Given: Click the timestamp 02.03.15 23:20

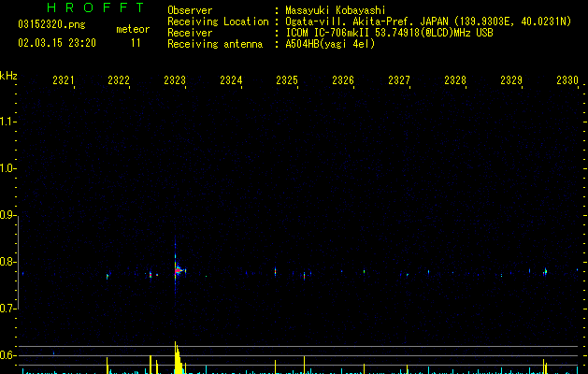Looking at the screenshot, I should click(x=57, y=43).
